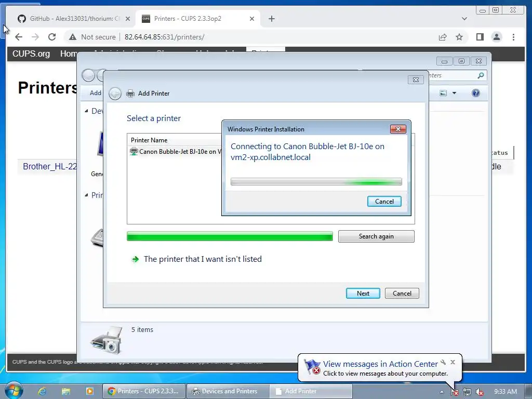Bookmark this page with the star
532x399 pixels.
(x=459, y=37)
